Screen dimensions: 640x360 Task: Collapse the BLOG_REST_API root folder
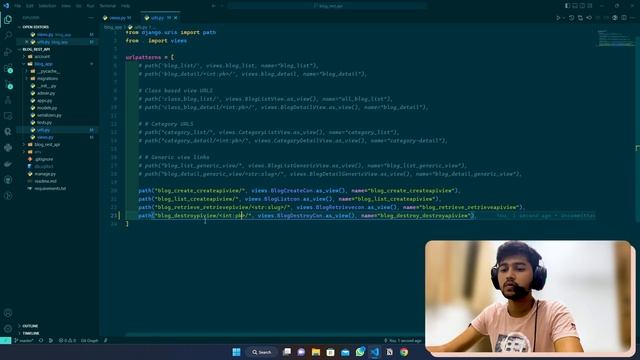tap(57, 49)
